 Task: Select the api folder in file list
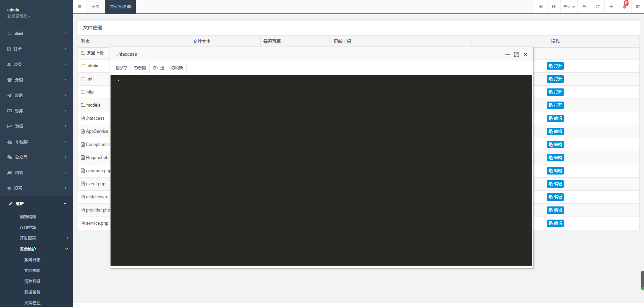point(86,79)
